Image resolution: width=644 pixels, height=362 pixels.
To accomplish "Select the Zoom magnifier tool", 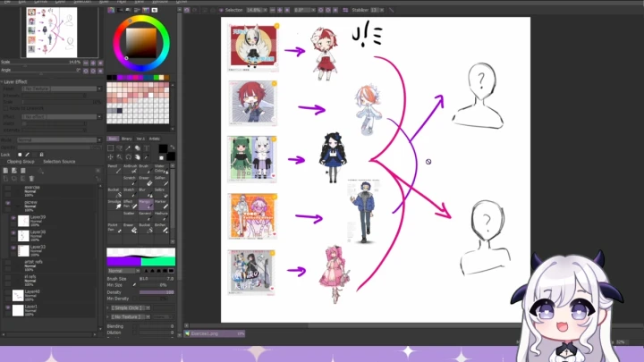I will (120, 157).
